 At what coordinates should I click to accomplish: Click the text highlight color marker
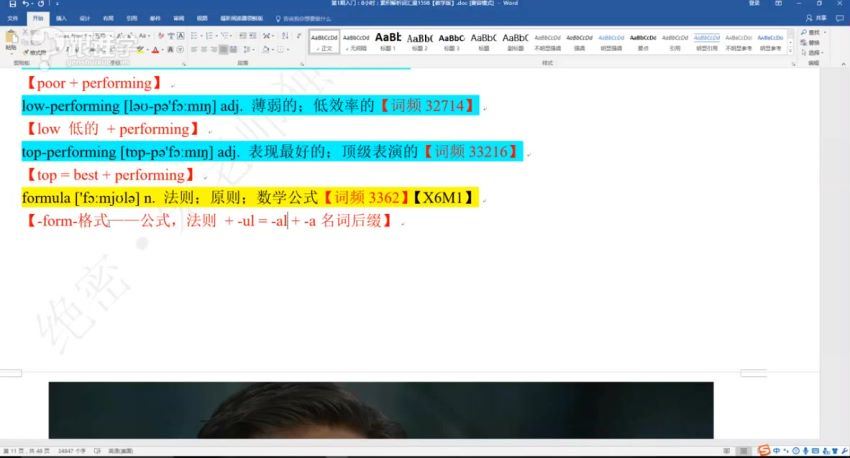(140, 50)
